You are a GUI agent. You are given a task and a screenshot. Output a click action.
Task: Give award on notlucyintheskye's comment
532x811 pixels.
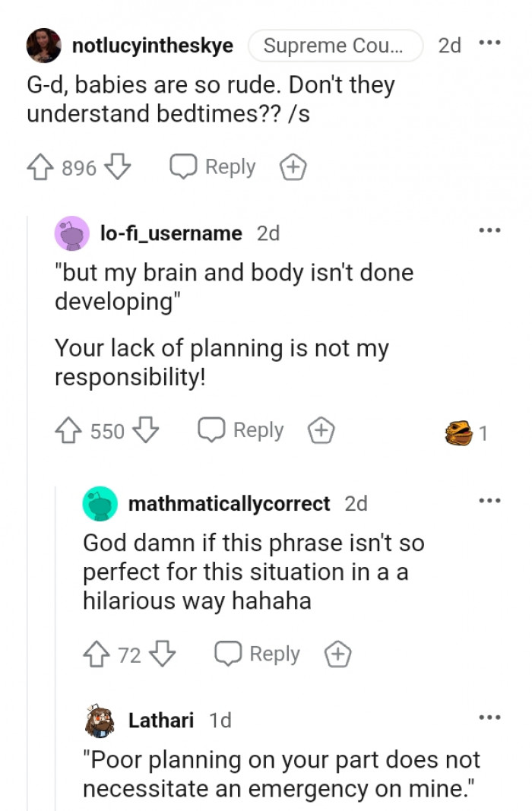[x=293, y=167]
